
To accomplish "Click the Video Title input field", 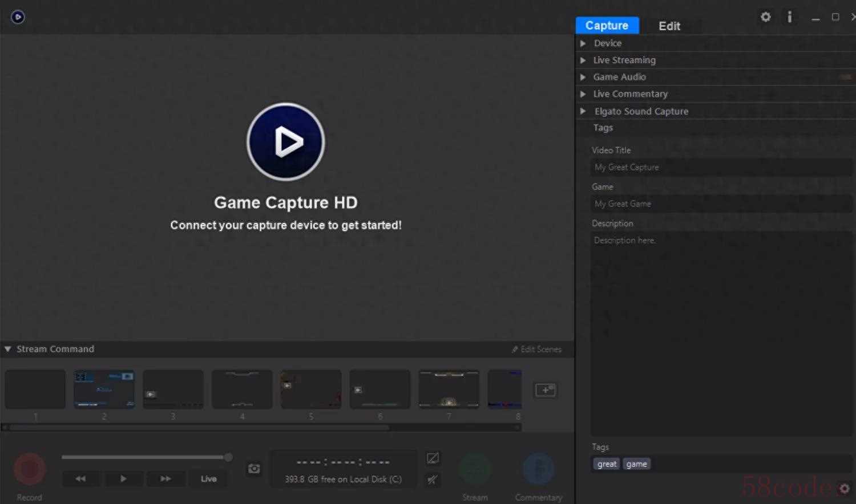I will point(720,168).
